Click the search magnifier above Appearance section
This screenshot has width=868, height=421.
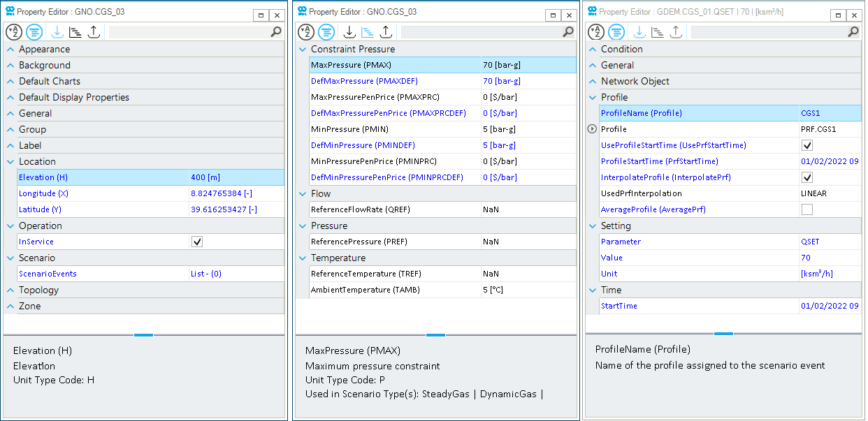coord(276,32)
